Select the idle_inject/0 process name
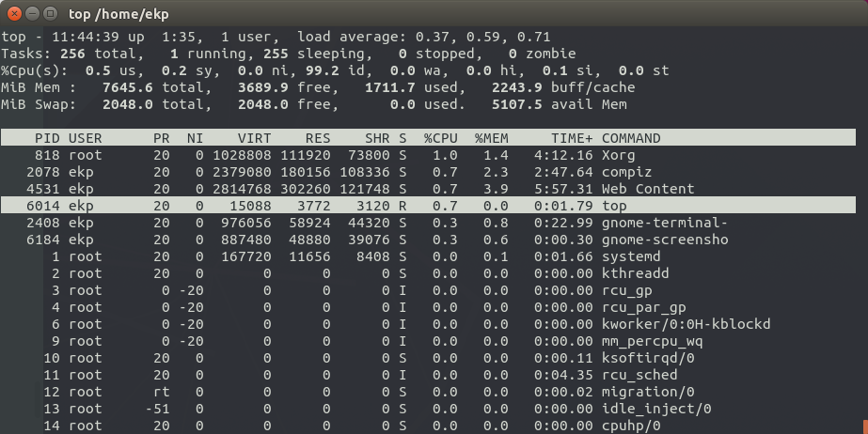The width and height of the screenshot is (868, 434). click(x=656, y=409)
